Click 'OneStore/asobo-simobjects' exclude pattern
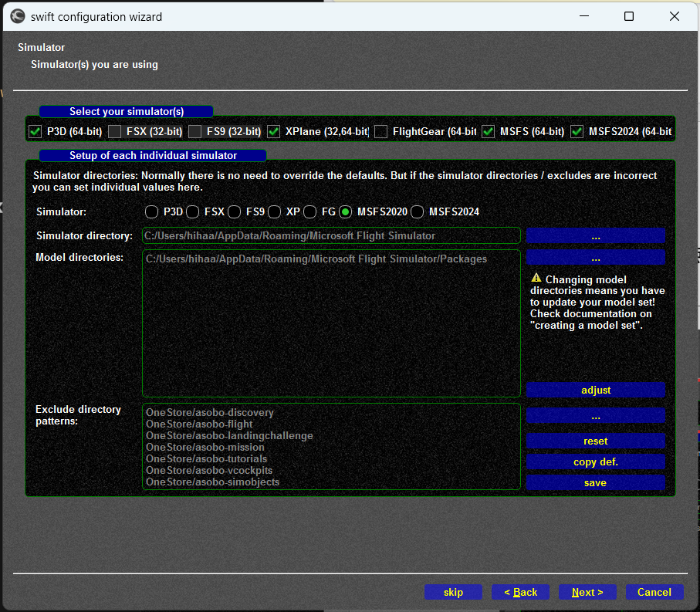The height and width of the screenshot is (612, 700). [212, 482]
